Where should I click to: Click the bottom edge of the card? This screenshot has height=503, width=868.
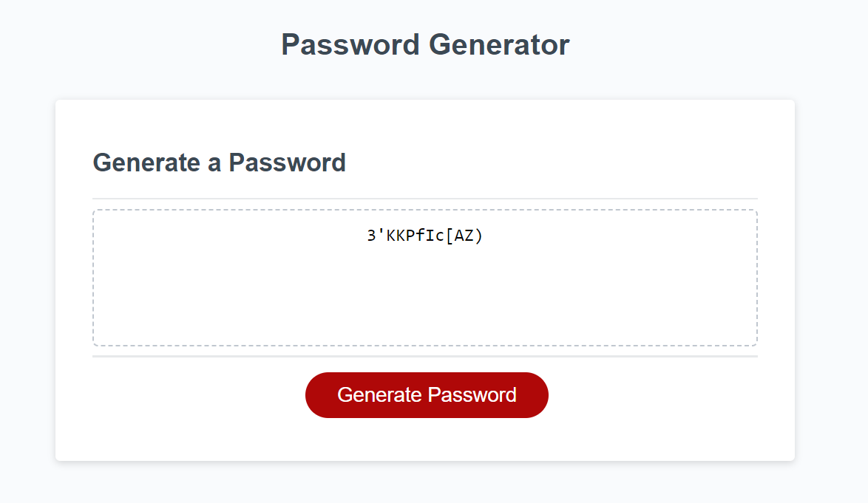425,458
